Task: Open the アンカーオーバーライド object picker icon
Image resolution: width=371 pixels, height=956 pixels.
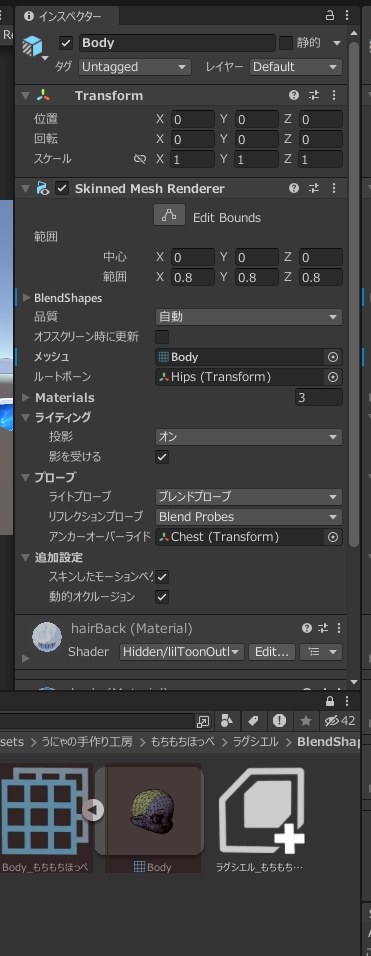Action: tap(333, 537)
